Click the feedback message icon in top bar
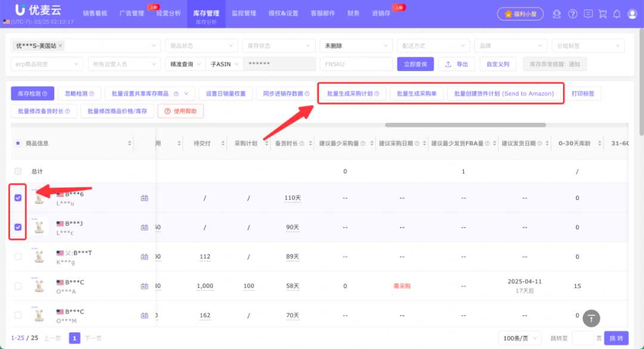 (590, 13)
